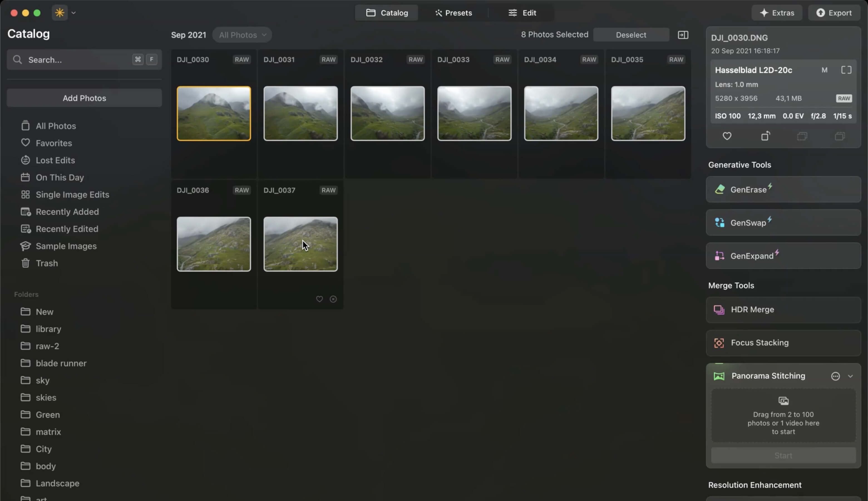Open Panorama Stitching more options

tap(835, 376)
